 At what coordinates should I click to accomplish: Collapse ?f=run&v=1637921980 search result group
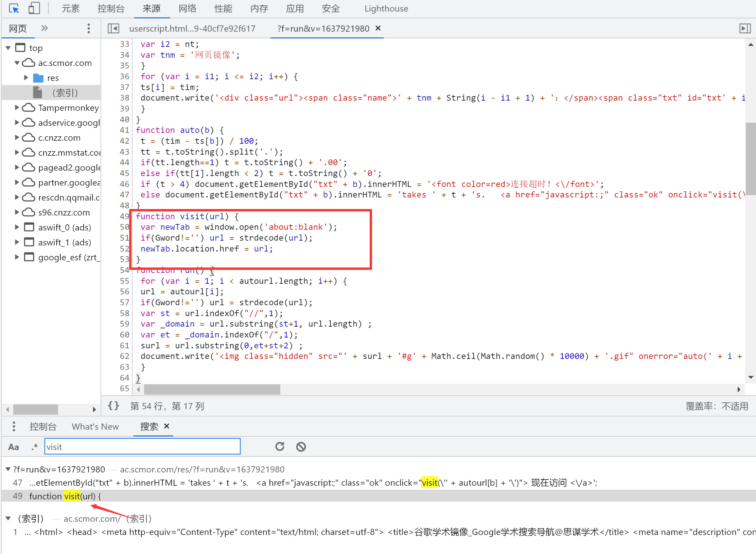[x=8, y=469]
